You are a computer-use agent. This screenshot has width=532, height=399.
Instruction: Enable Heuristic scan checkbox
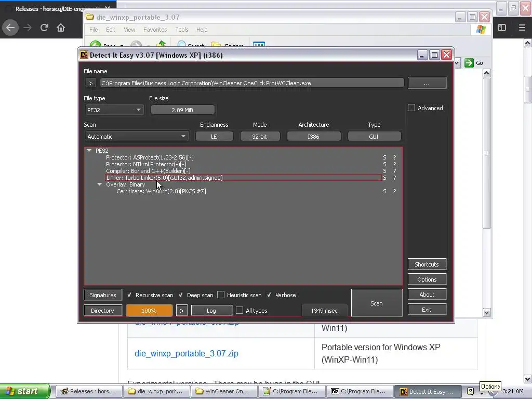tap(221, 295)
